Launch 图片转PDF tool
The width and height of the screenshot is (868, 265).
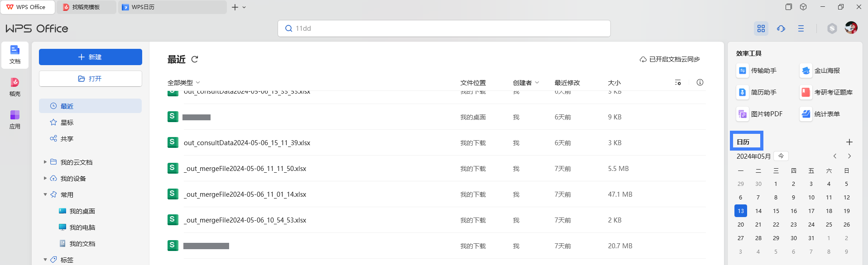(760, 114)
